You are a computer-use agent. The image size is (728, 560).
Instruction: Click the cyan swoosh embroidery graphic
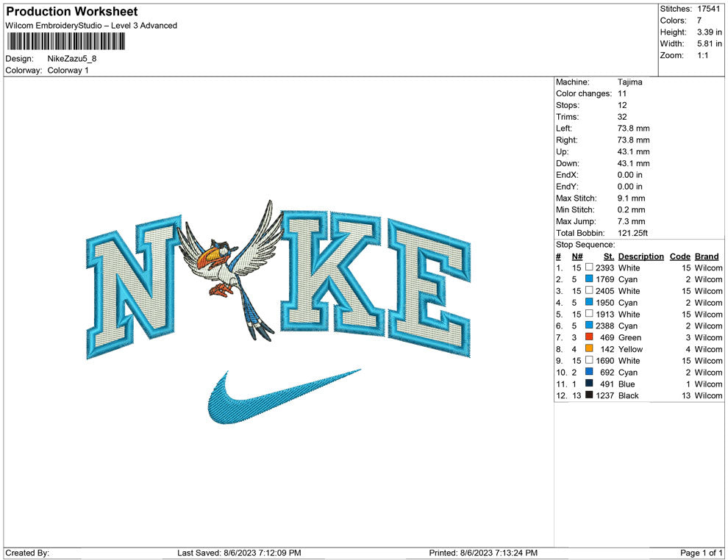pos(283,397)
